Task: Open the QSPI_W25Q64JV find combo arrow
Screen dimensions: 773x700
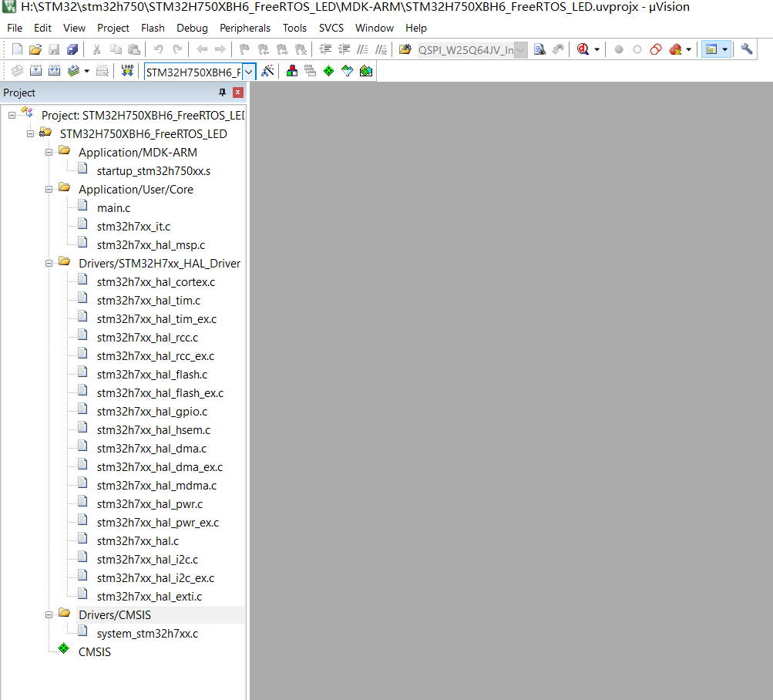Action: [x=520, y=50]
